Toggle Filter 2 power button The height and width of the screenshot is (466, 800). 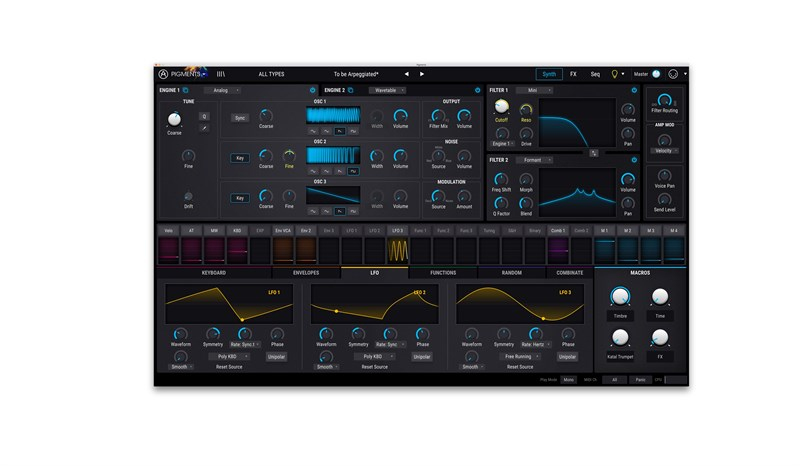point(634,160)
